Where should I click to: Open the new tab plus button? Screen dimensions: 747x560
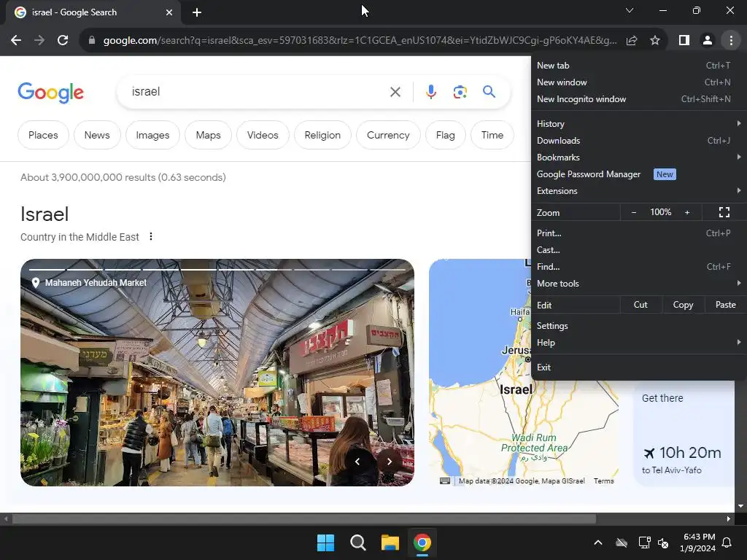point(197,12)
